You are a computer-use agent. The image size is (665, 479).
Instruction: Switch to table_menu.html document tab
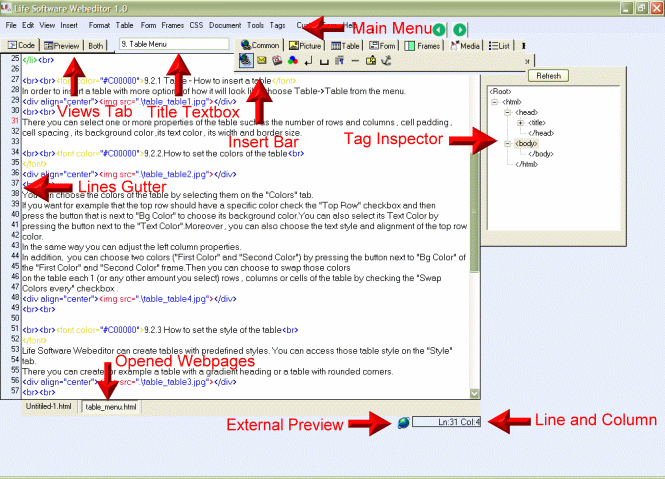[111, 407]
